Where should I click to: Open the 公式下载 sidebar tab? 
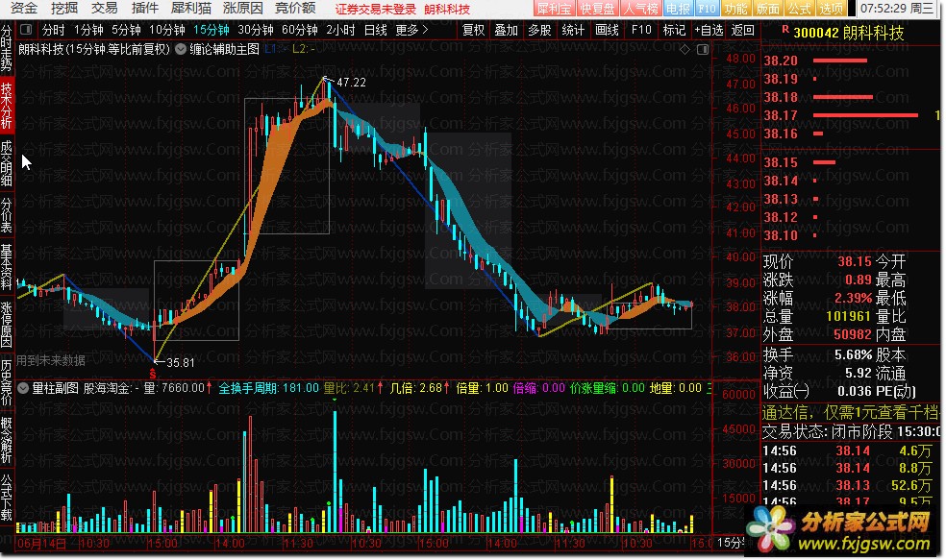coord(7,498)
